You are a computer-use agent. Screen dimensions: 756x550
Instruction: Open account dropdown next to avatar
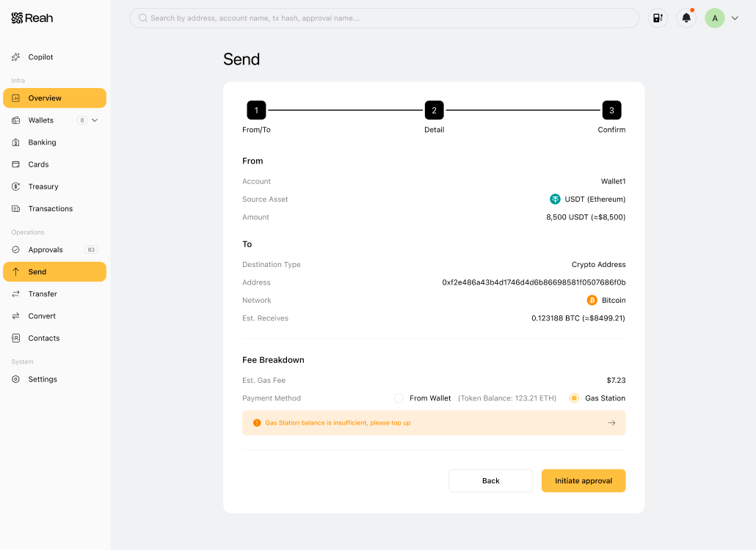735,18
